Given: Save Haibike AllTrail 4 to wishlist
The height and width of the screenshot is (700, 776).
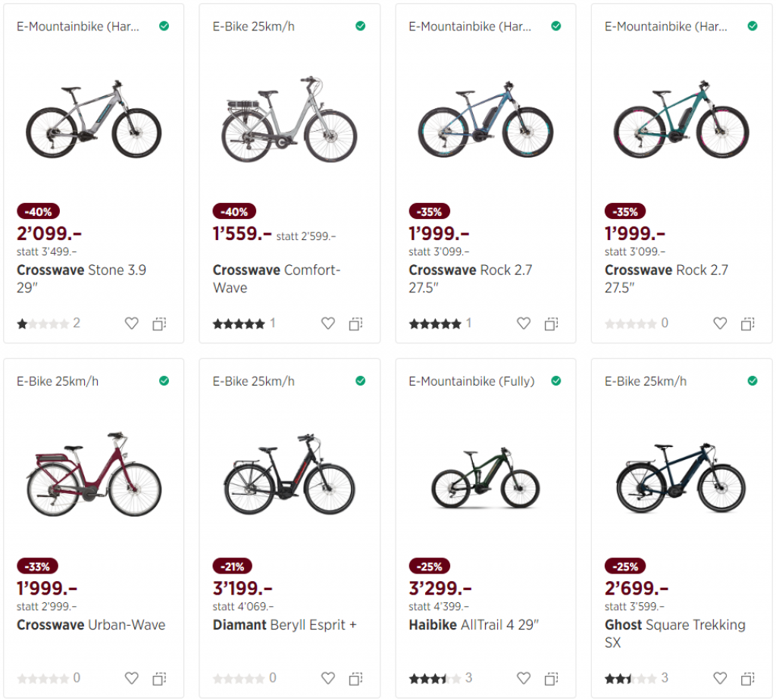Looking at the screenshot, I should pos(524,678).
